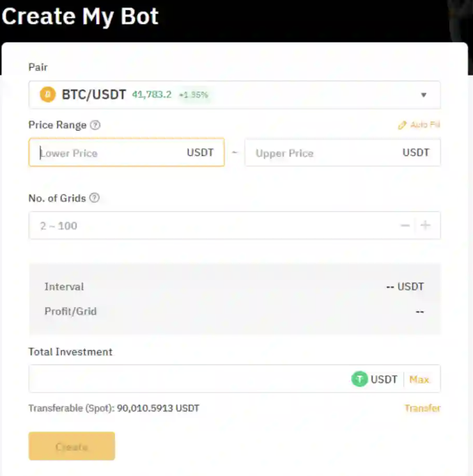Screen dimensions: 473x476
Task: Click the 41,783.2 current price
Action: pos(151,95)
